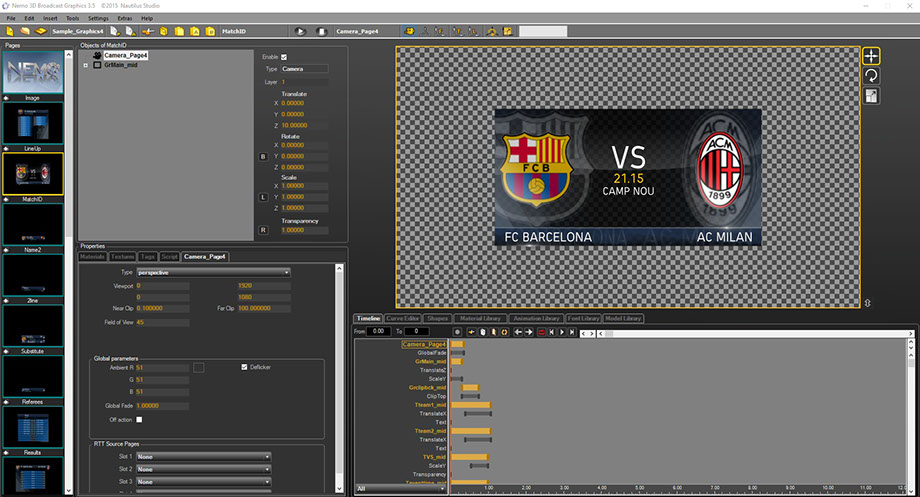Open the Insert menu

point(50,18)
